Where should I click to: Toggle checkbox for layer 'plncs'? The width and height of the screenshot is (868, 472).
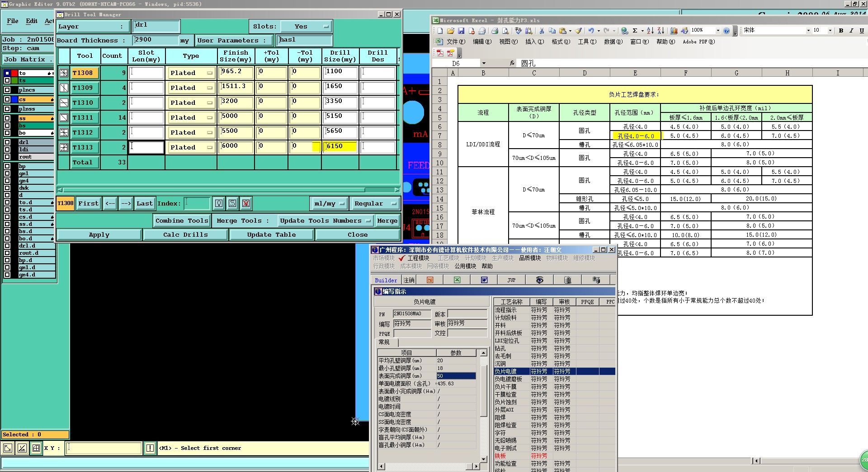pos(7,90)
